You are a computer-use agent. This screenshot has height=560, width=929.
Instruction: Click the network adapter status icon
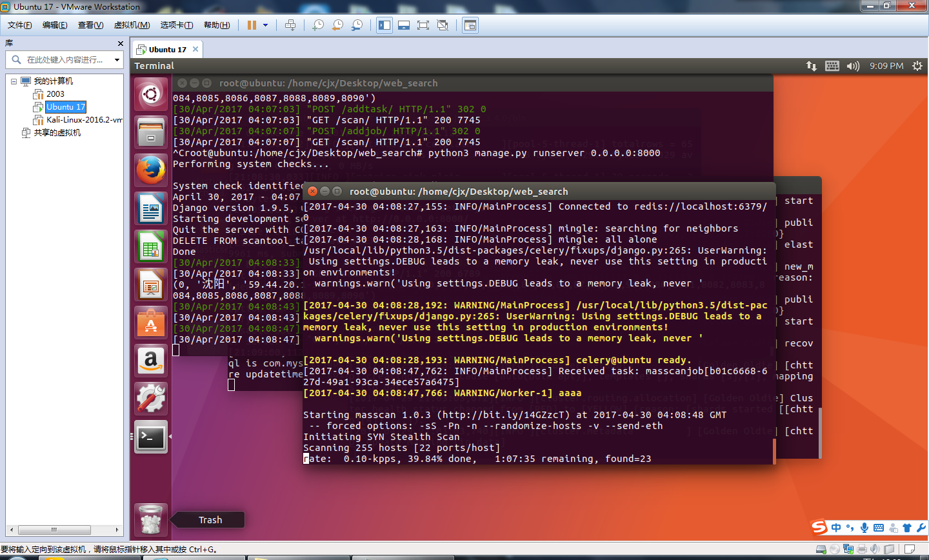pos(848,550)
